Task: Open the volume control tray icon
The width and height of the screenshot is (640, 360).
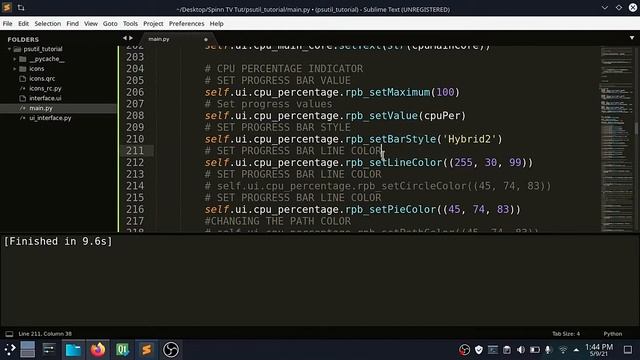Action: click(521, 350)
